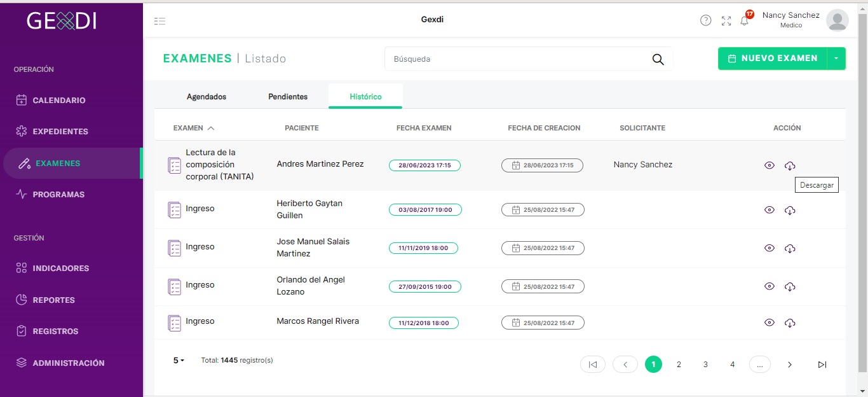Download exam of Andres Martinez Perez
This screenshot has width=868, height=397.
790,165
